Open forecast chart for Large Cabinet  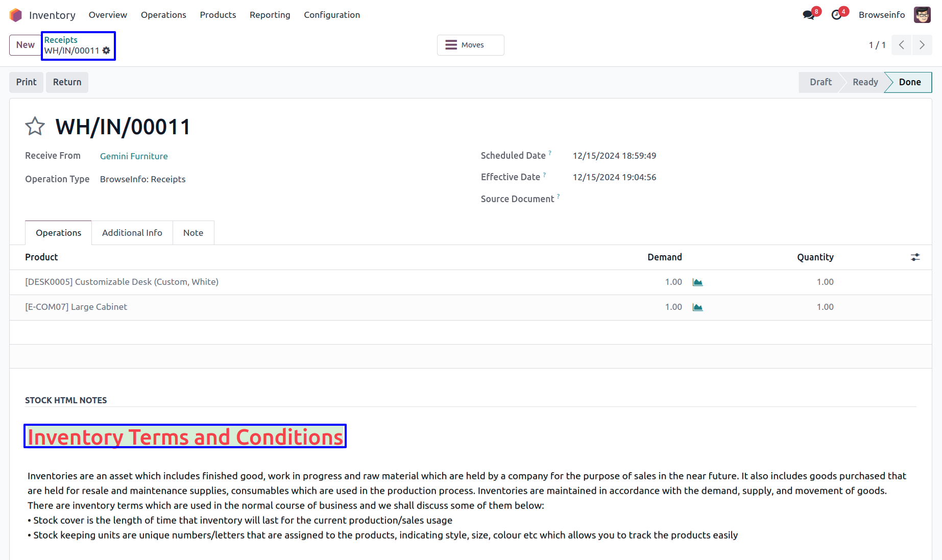click(697, 307)
